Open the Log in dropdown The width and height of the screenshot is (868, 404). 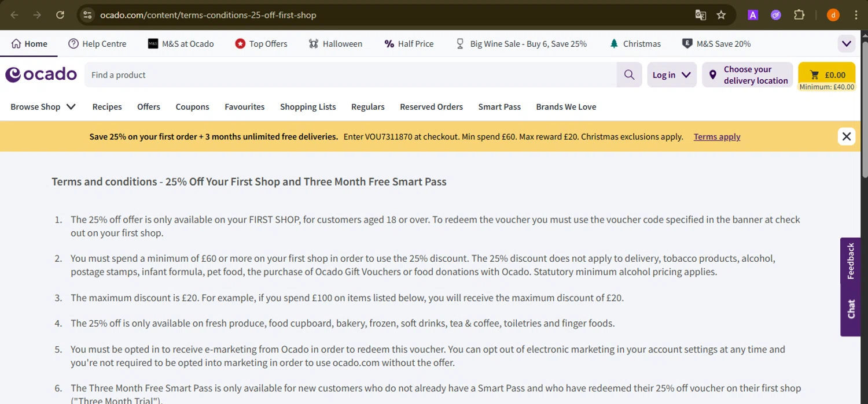point(671,75)
